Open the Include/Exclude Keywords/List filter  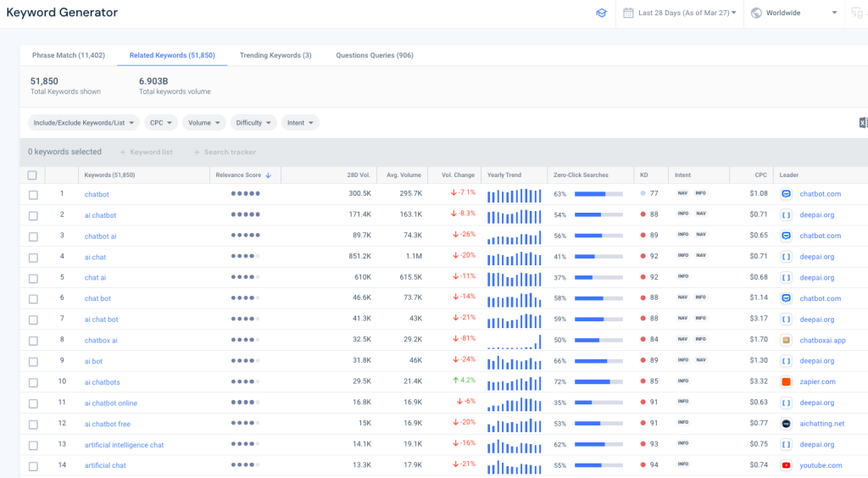pyautogui.click(x=84, y=123)
